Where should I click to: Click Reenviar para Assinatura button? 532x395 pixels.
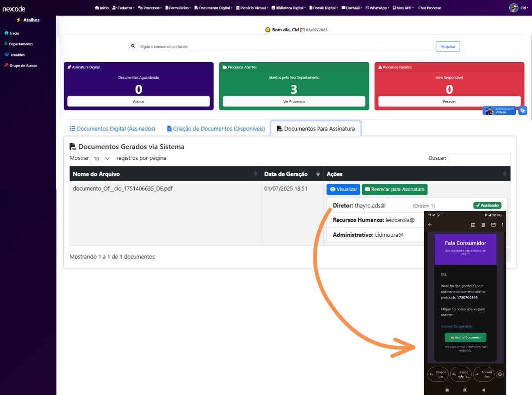[395, 189]
